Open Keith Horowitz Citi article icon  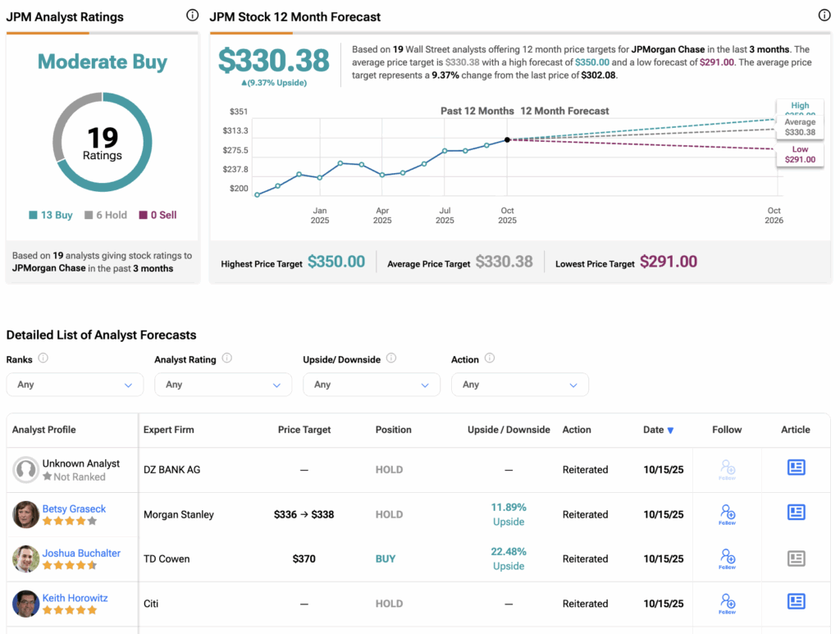(x=795, y=602)
